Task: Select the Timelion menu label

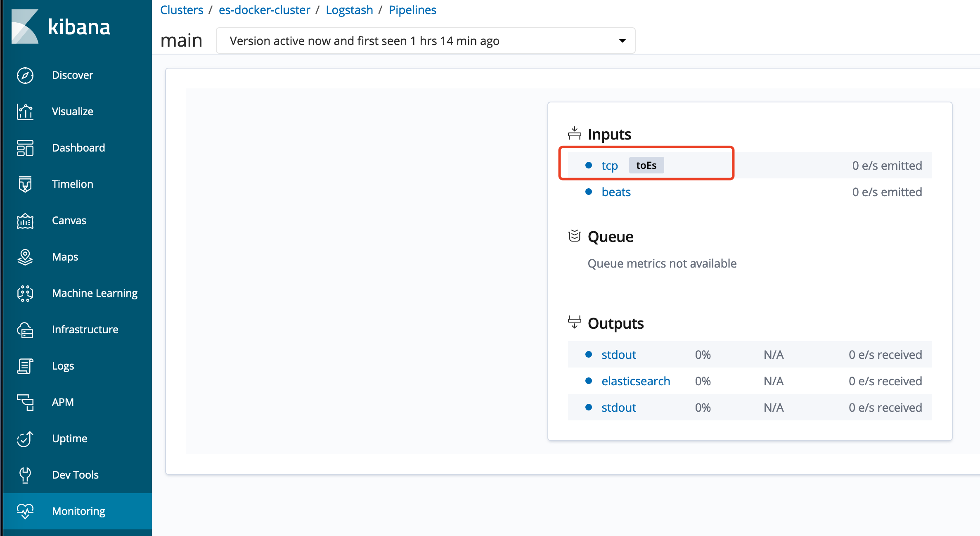Action: pyautogui.click(x=73, y=184)
